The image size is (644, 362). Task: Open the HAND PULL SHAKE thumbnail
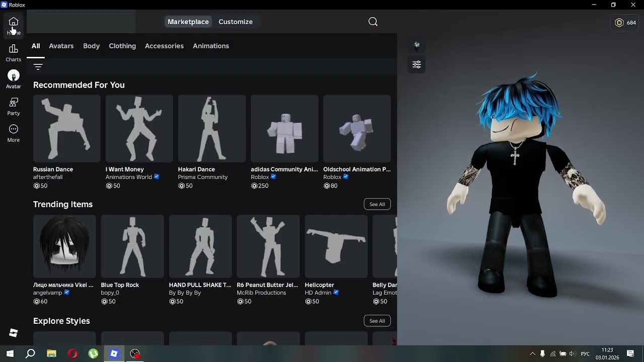(x=200, y=246)
